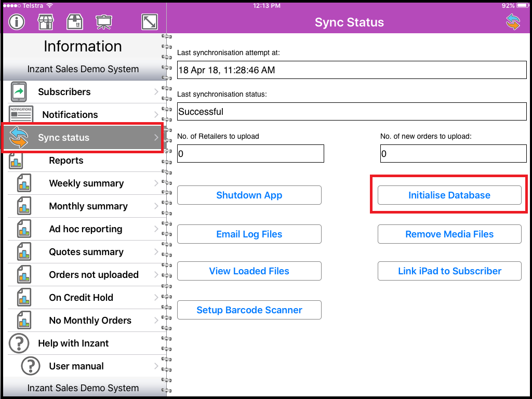Image resolution: width=532 pixels, height=399 pixels.
Task: Expand the Orders not uploaded chevron
Action: click(156, 274)
